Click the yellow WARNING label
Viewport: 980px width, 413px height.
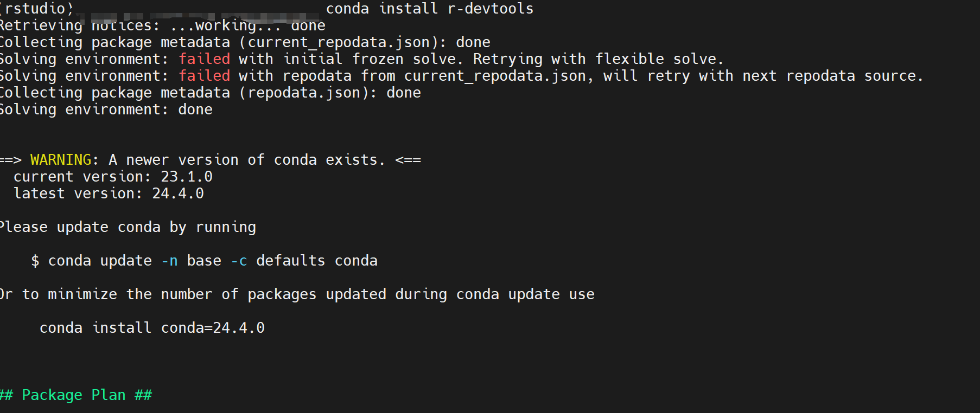tap(61, 160)
